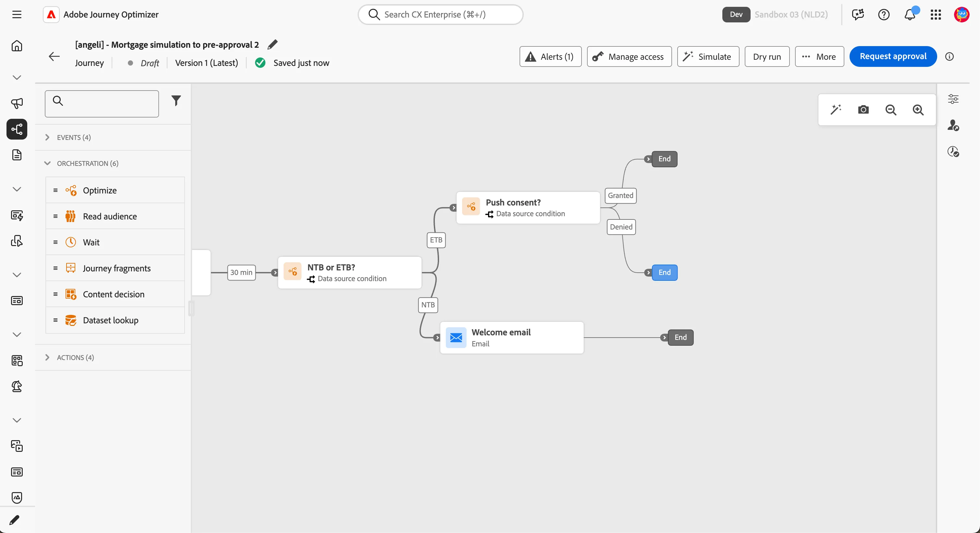Image resolution: width=980 pixels, height=533 pixels.
Task: Open Alerts (1)
Action: [550, 57]
